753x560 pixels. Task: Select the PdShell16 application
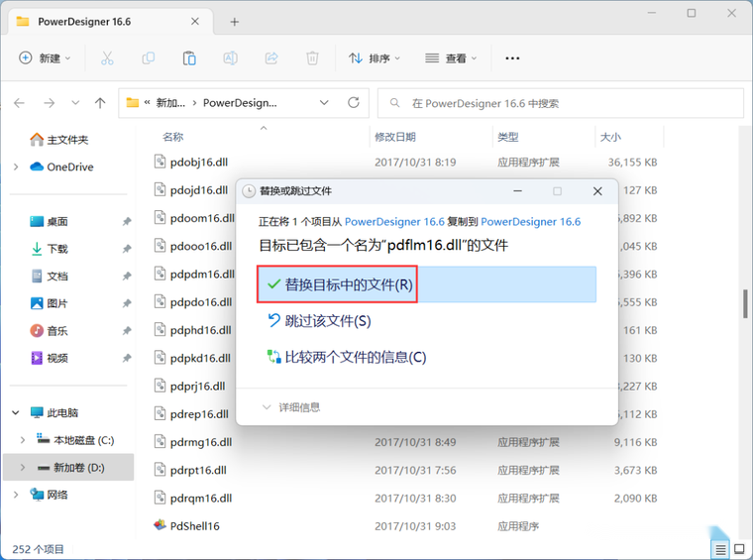(194, 526)
